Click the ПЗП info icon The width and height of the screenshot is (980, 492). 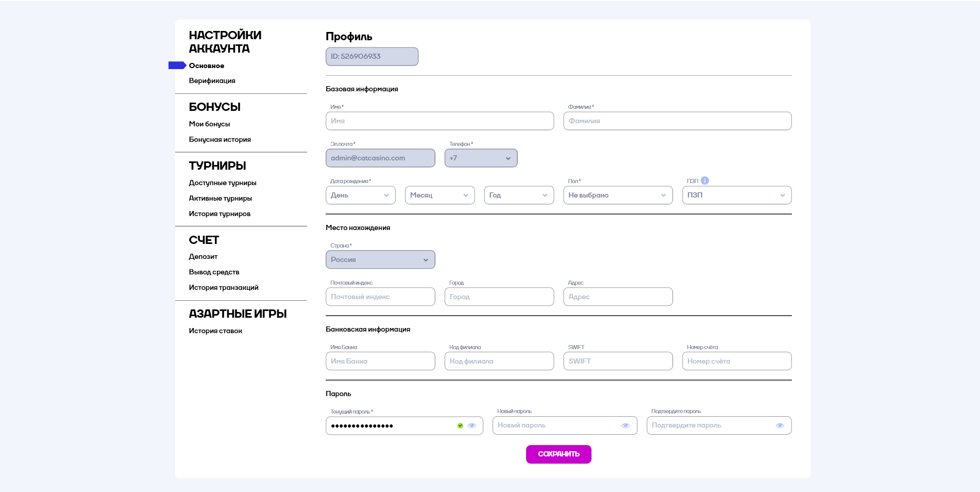tap(705, 181)
